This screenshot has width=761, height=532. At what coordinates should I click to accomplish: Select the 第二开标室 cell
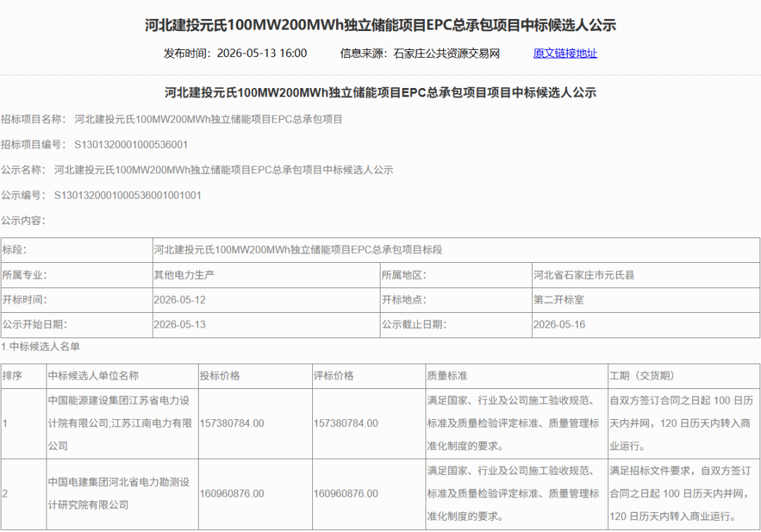click(x=646, y=300)
